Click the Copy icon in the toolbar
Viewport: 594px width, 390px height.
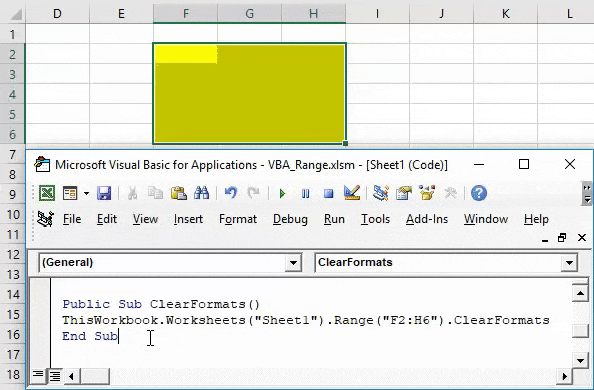coord(155,193)
